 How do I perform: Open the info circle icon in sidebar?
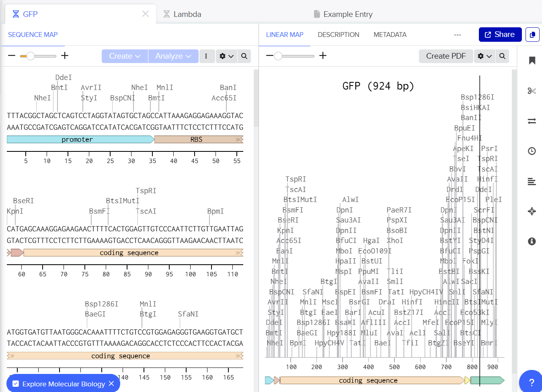532,241
